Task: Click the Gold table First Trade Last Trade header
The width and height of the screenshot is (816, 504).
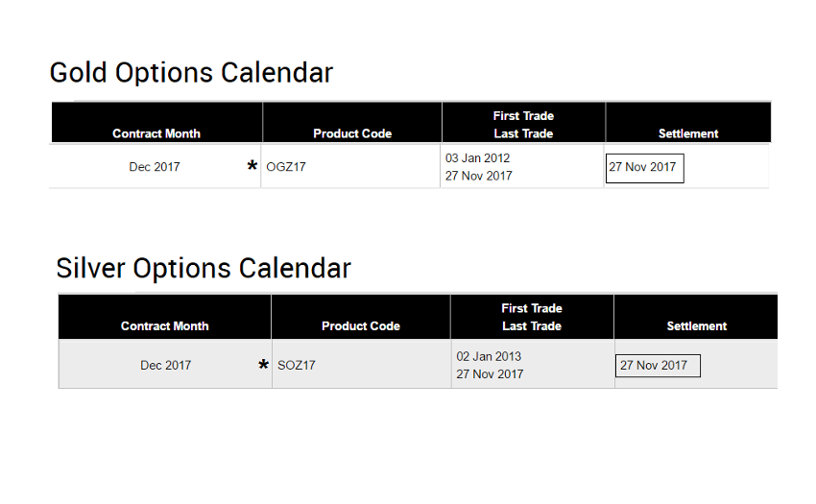Action: pyautogui.click(x=523, y=125)
